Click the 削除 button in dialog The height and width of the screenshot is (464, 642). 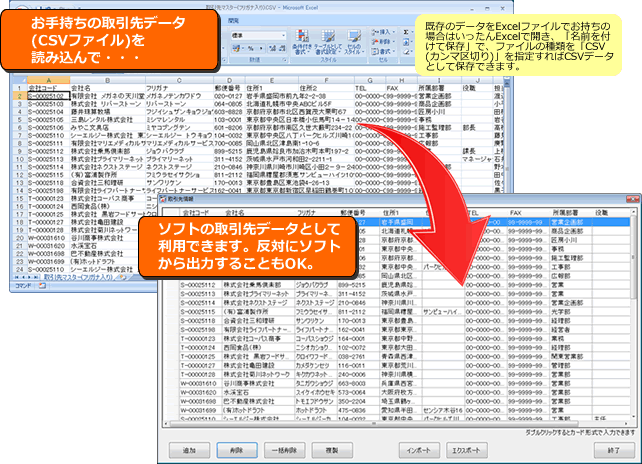tap(237, 450)
